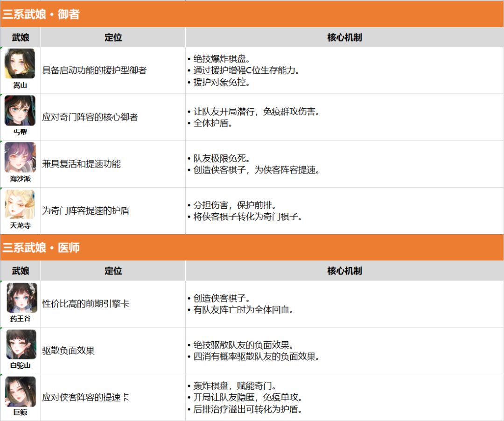Click the 天龙寺 character portrait

pyautogui.click(x=20, y=204)
